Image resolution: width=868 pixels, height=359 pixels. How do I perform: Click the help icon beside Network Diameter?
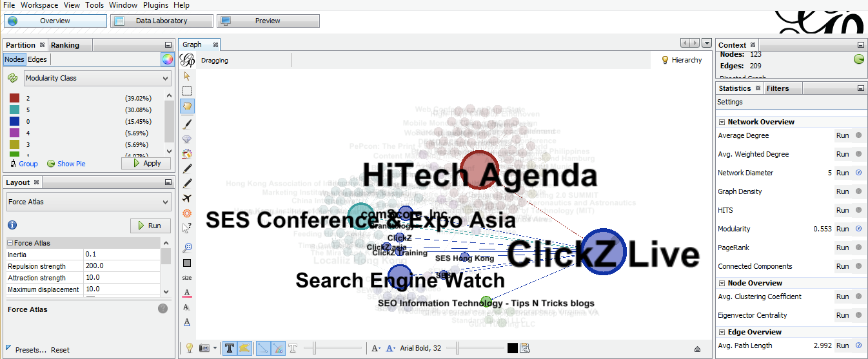(858, 173)
